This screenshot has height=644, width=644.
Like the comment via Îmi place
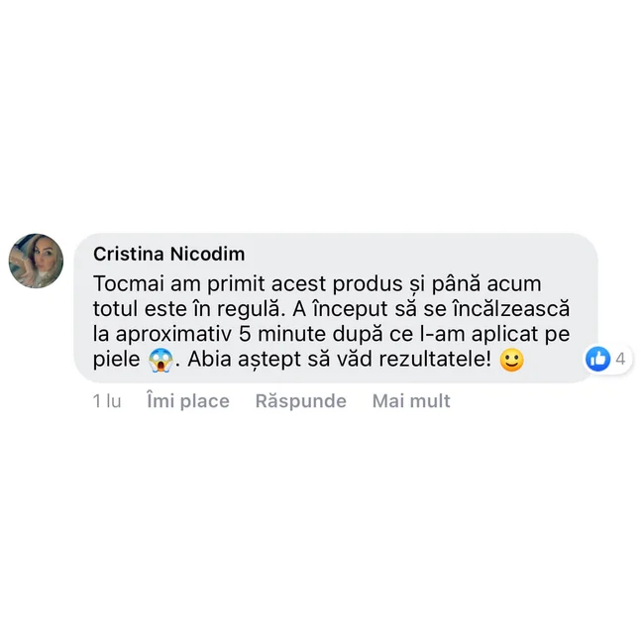point(188,401)
